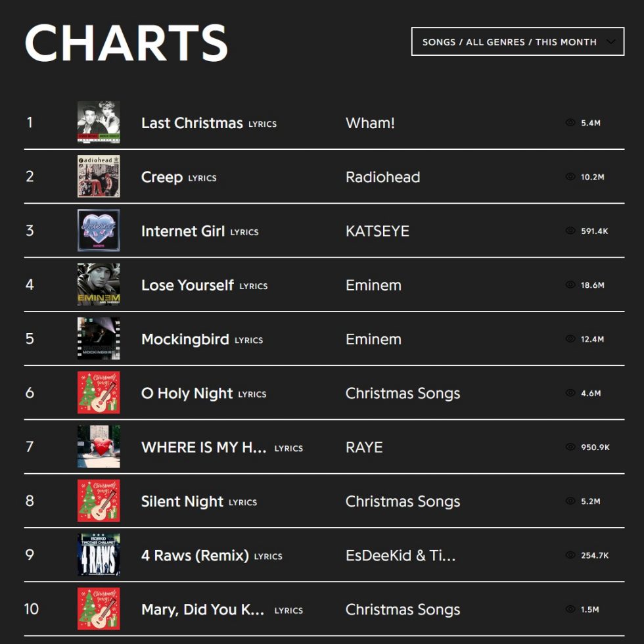Click the Mockingbird album cover thumbnail

pyautogui.click(x=98, y=339)
